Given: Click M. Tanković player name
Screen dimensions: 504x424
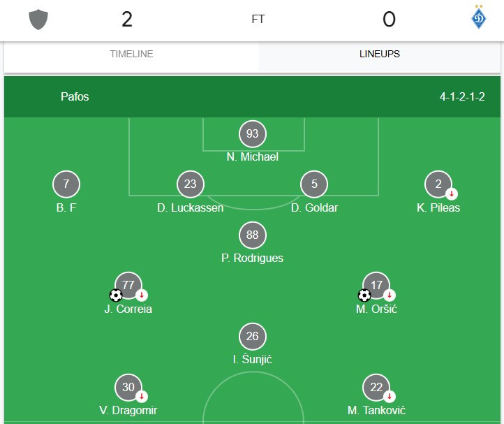Looking at the screenshot, I should 376,410.
